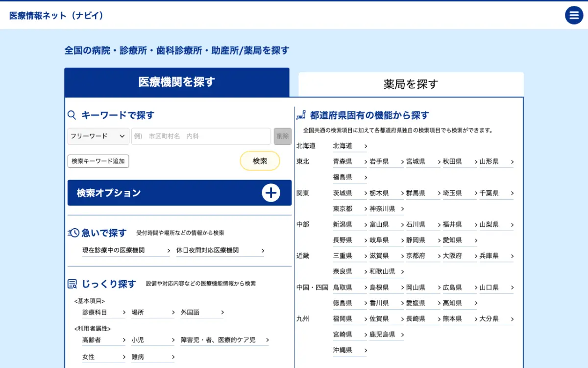Choose 茨城県 prefecture link

350,193
